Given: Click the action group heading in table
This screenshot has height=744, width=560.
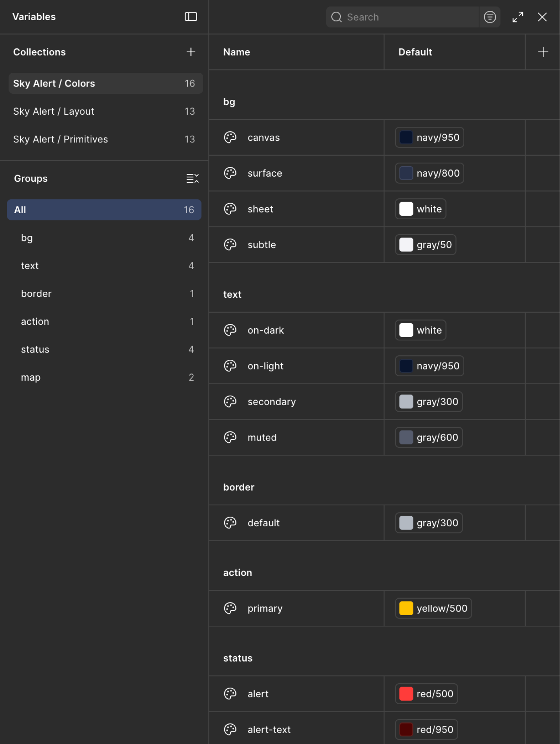Looking at the screenshot, I should [x=237, y=573].
